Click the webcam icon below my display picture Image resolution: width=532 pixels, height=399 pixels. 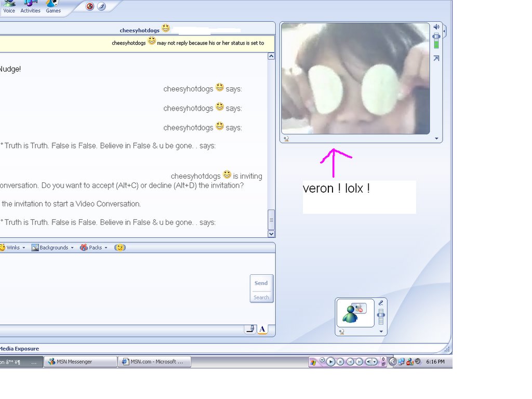point(342,332)
